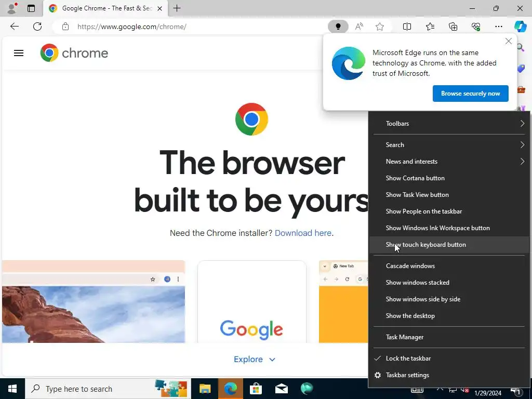Select Show windows stacked
Image resolution: width=532 pixels, height=399 pixels.
pyautogui.click(x=449, y=283)
